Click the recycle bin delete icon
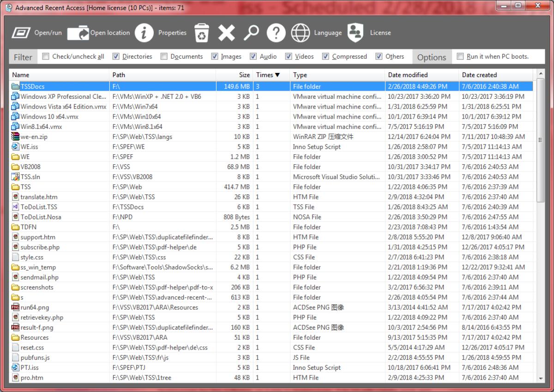Screen dimensions: 554x392 click(x=202, y=32)
